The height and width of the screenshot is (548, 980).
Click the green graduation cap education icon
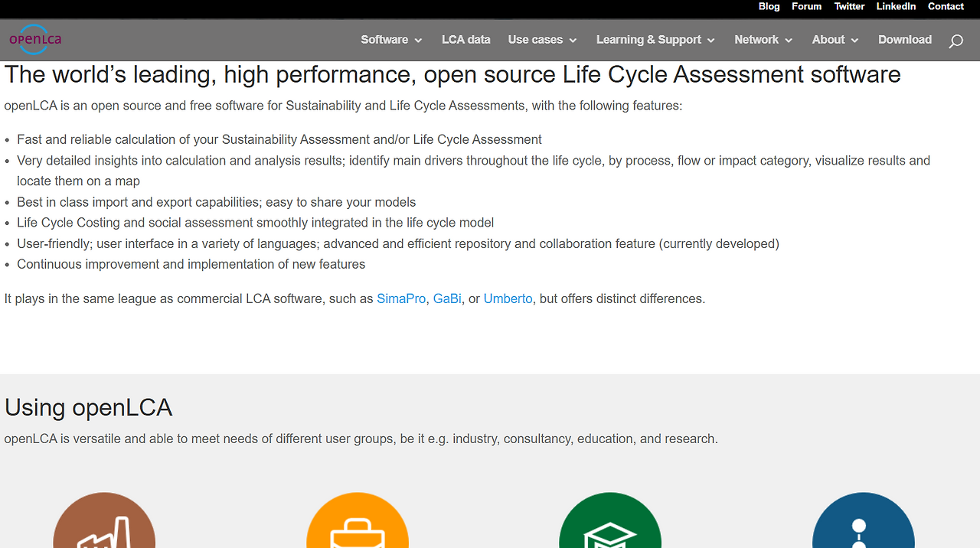coord(610,520)
